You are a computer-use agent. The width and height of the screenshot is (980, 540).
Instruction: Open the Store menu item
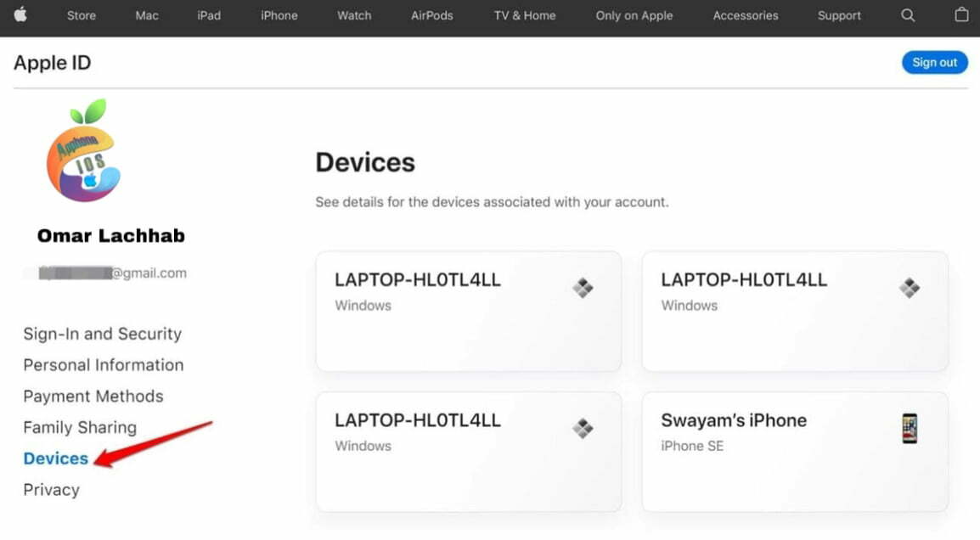point(82,15)
